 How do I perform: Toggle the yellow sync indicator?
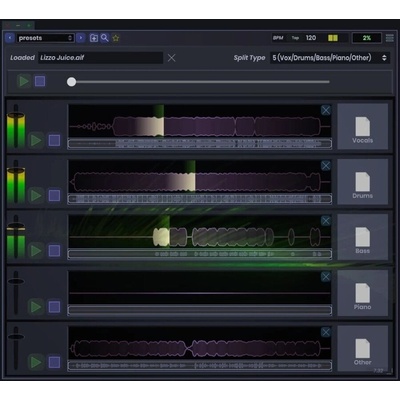coord(333,38)
